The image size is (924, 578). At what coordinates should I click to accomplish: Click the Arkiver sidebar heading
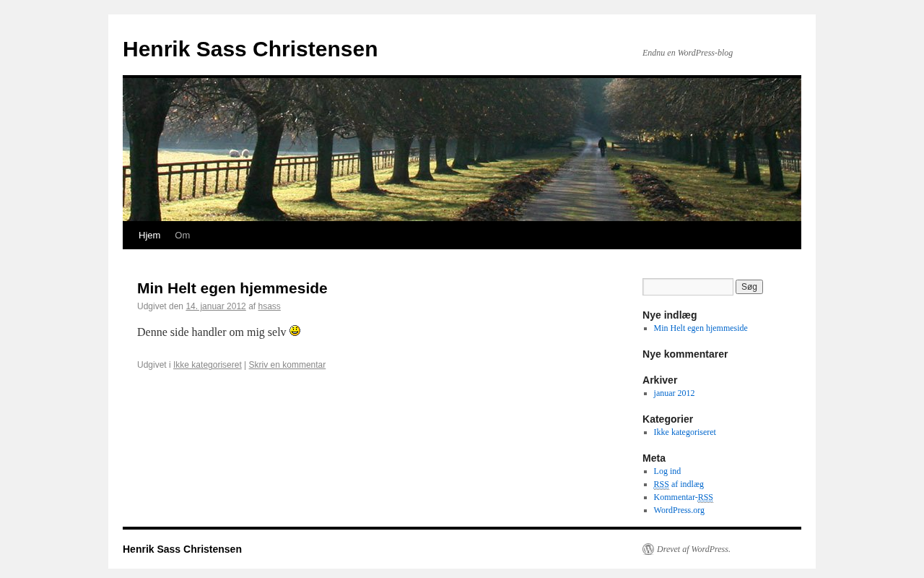[660, 380]
